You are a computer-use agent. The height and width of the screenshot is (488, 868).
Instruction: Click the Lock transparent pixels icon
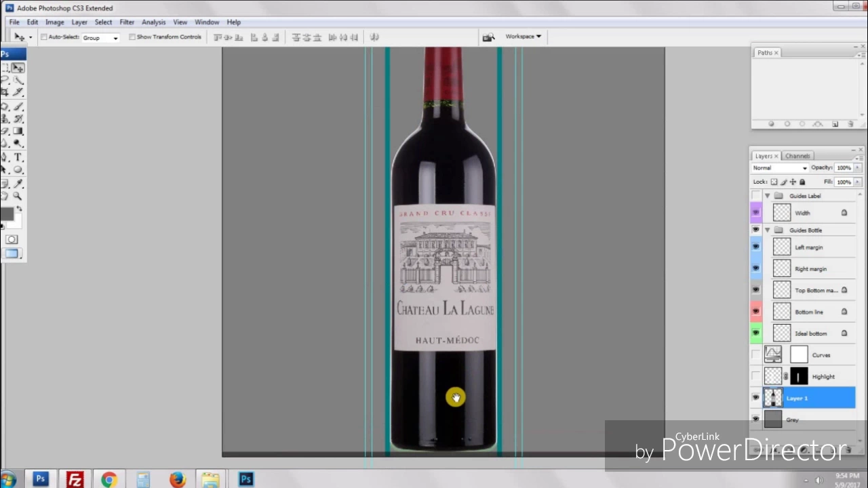[774, 182]
